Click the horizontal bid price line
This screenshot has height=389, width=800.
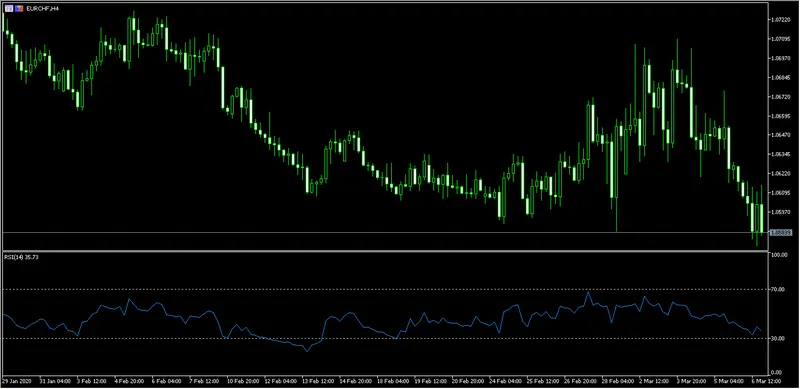385,233
